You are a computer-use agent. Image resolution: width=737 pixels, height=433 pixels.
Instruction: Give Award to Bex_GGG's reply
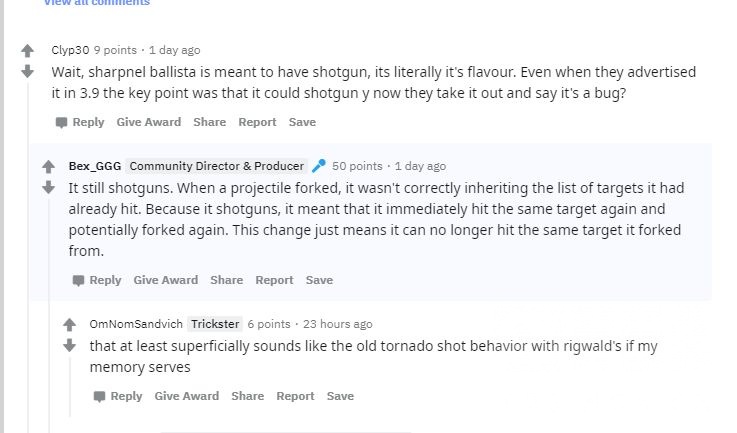coord(165,280)
